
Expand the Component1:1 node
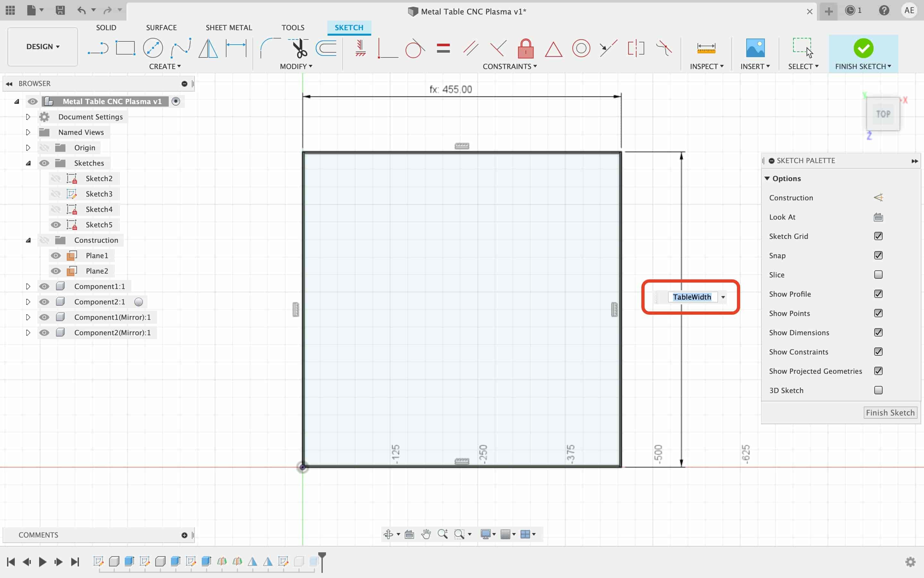pos(28,286)
